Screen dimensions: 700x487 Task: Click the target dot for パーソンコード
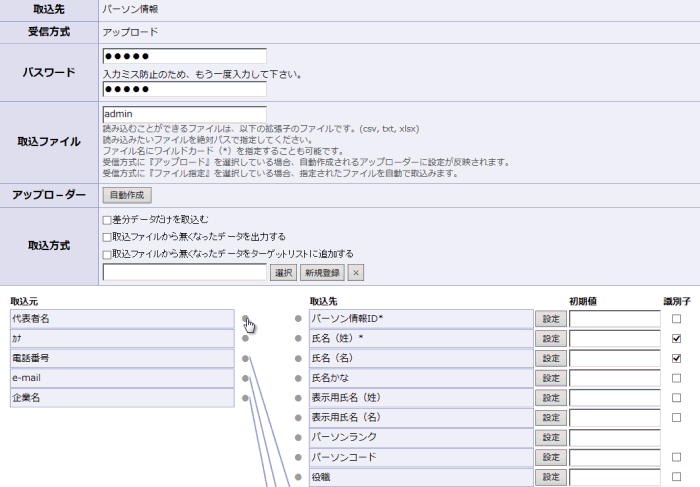click(x=298, y=457)
